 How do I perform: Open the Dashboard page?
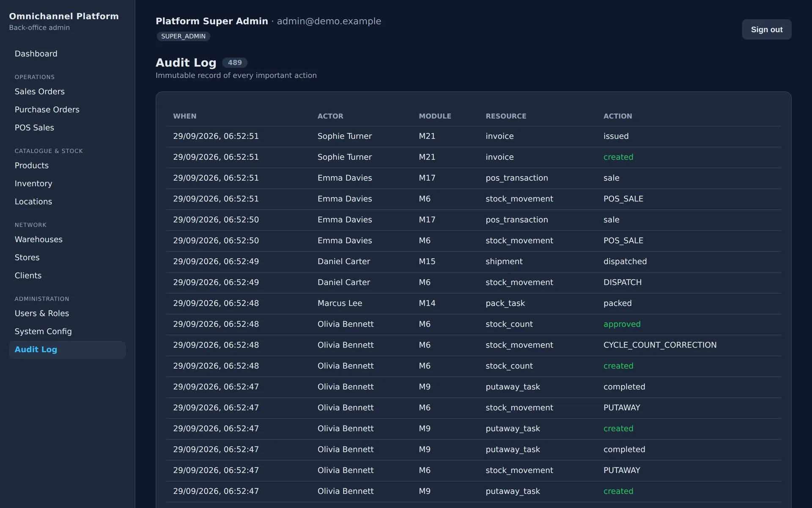click(67, 54)
